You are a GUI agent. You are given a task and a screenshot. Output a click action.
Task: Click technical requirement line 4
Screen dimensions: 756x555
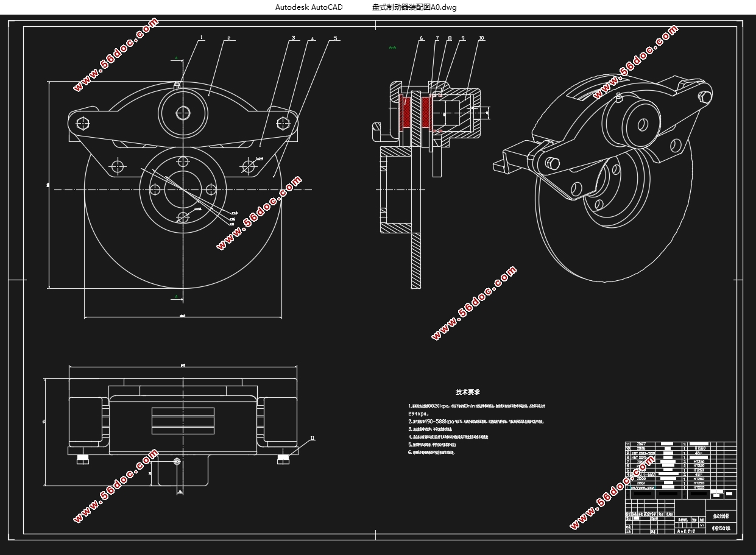(x=448, y=437)
